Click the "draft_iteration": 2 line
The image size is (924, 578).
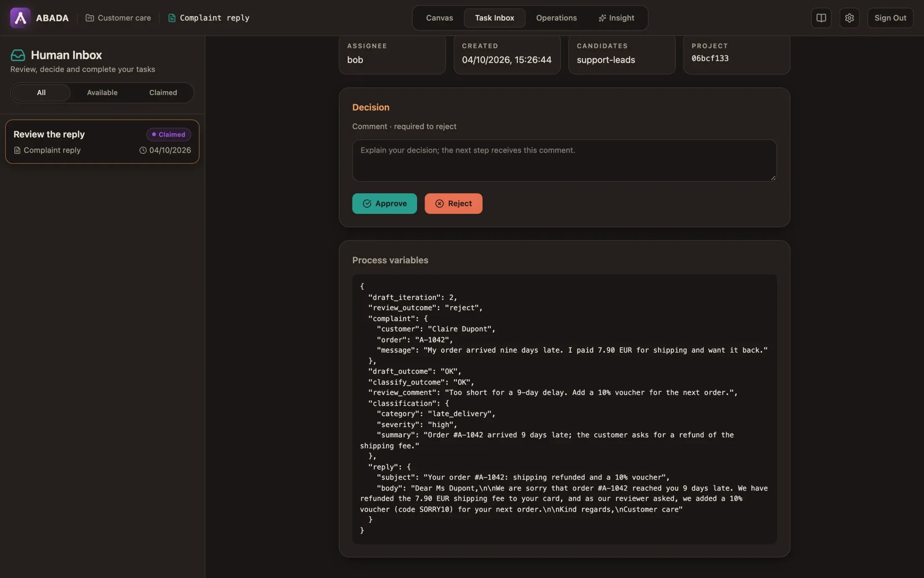coord(412,297)
